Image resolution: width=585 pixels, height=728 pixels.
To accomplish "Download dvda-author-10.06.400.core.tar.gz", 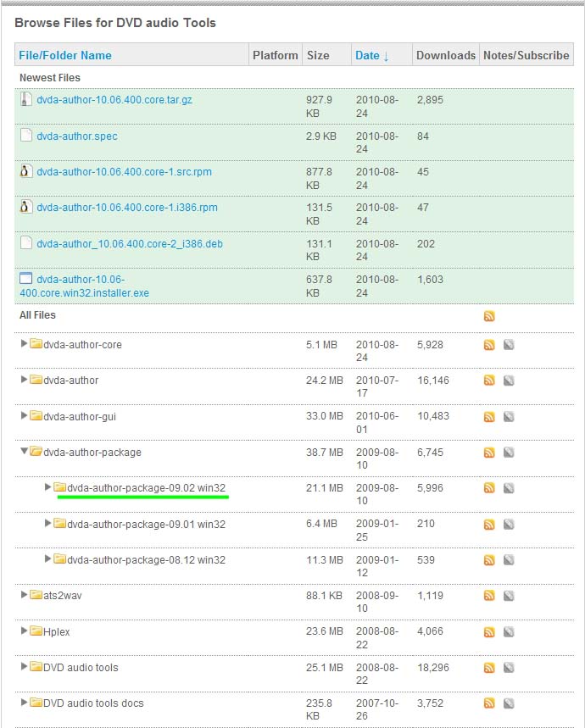I will tap(114, 100).
